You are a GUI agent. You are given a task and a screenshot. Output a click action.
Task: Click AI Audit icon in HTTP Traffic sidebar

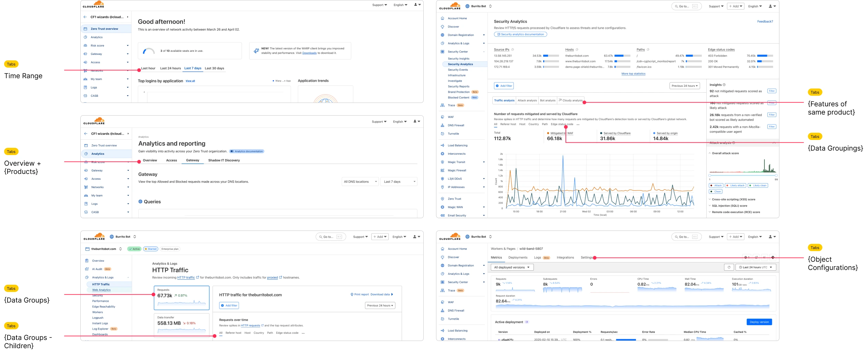tap(87, 269)
